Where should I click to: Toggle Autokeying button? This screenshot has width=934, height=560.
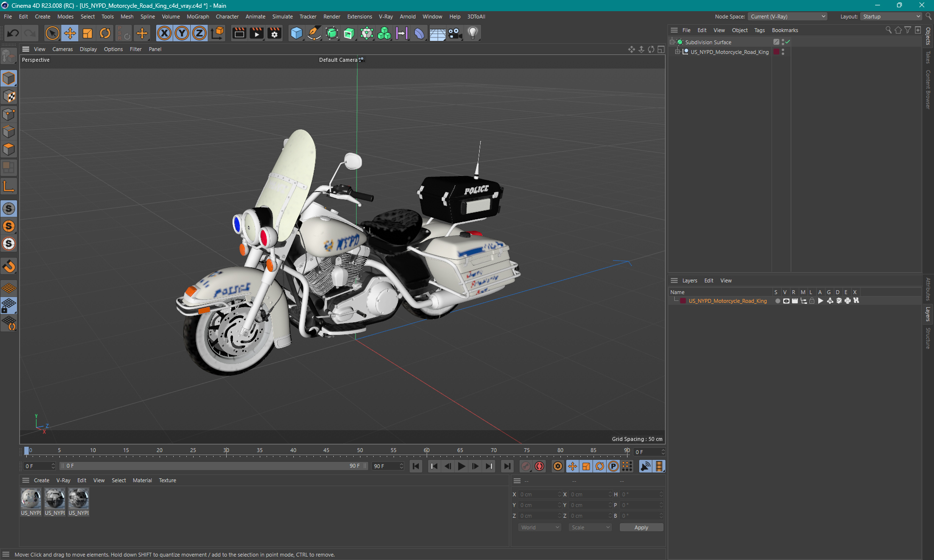pyautogui.click(x=539, y=466)
